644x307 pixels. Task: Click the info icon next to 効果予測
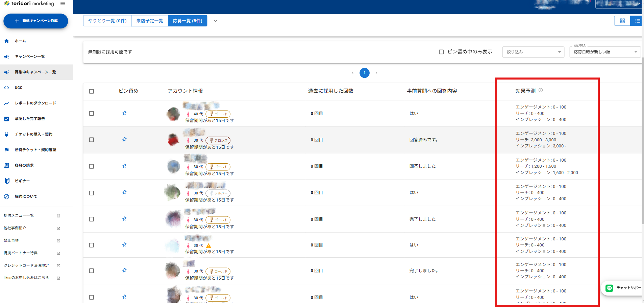541,90
